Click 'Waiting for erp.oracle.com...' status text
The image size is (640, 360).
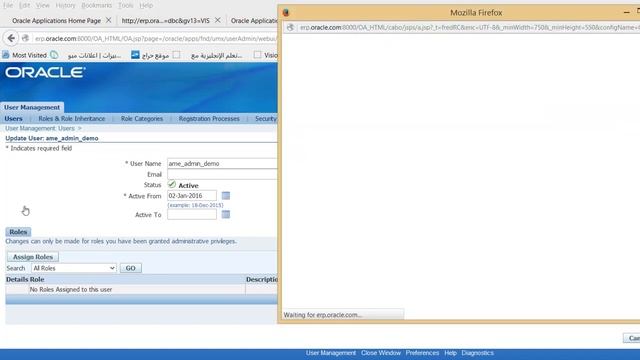coord(323,315)
